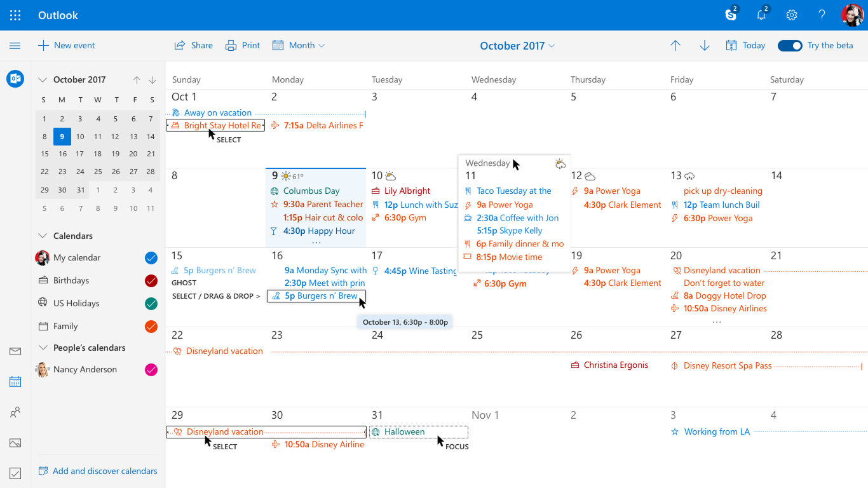Open pick up dry-cleaning event
Viewport: 868px width, 488px height.
click(x=723, y=191)
